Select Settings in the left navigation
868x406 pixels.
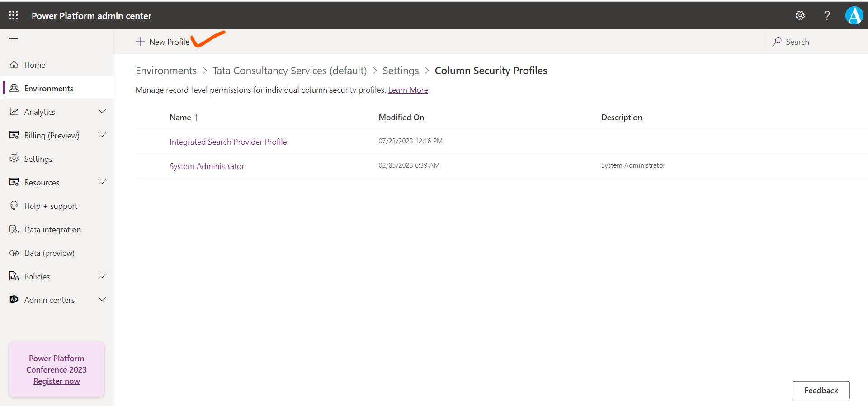pos(38,159)
